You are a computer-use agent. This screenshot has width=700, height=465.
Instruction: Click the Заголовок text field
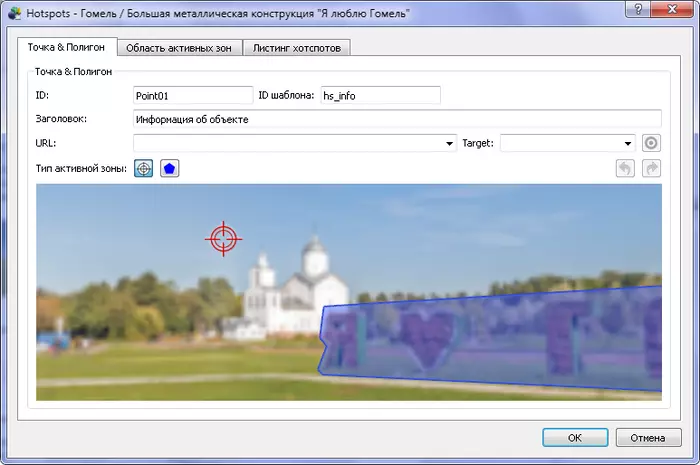tap(397, 119)
